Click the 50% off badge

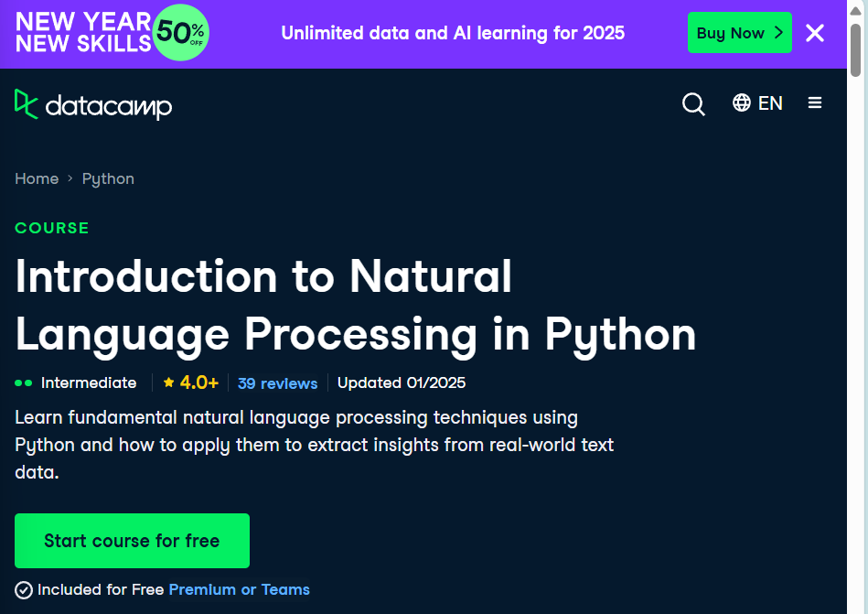coord(180,33)
